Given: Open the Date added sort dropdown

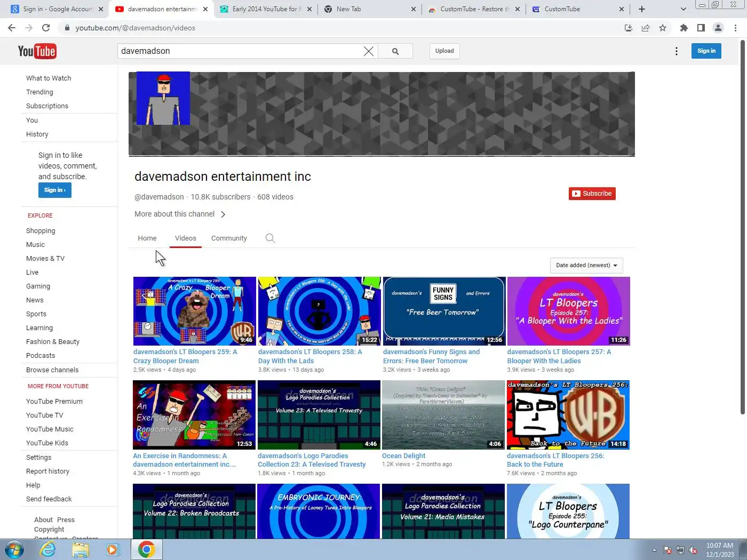Looking at the screenshot, I should [586, 266].
